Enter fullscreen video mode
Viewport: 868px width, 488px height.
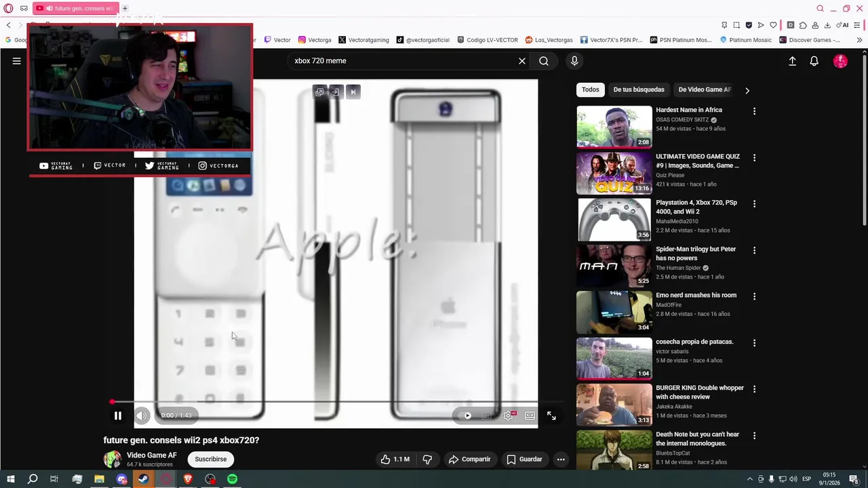click(551, 415)
